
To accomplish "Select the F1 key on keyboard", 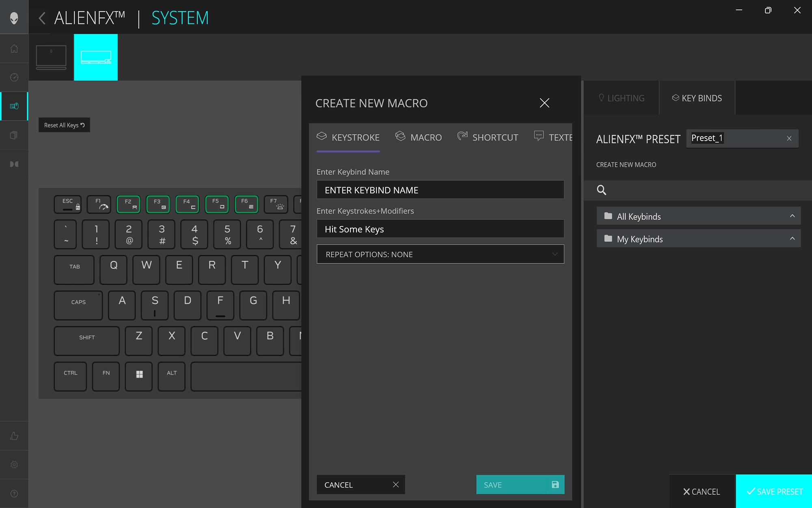I will pyautogui.click(x=99, y=204).
